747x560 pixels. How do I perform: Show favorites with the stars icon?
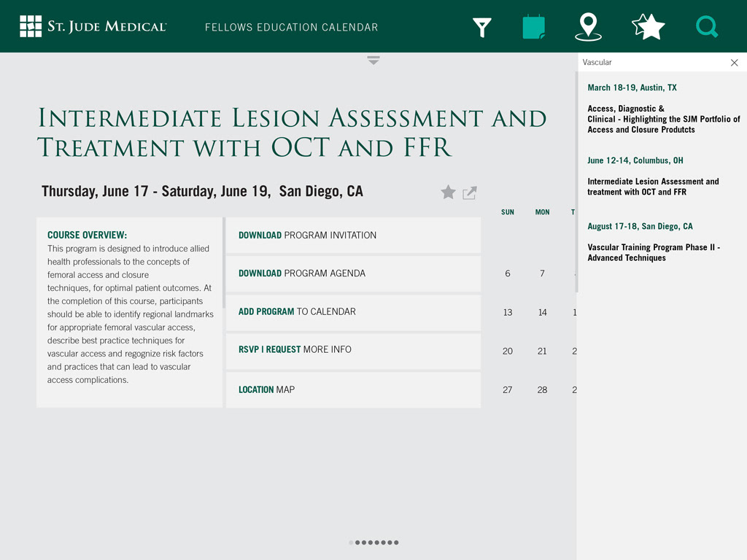(648, 27)
